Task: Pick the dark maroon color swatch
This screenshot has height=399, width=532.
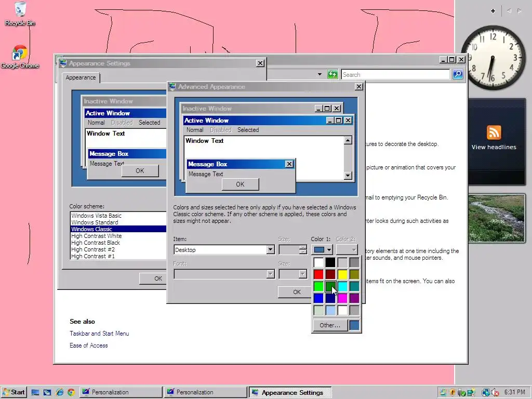Action: pyautogui.click(x=330, y=274)
